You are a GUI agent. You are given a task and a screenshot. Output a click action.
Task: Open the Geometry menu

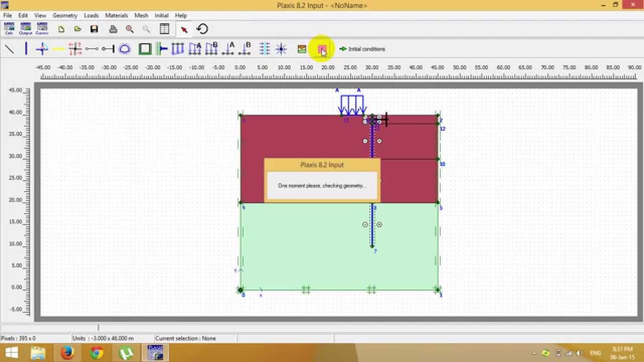tap(65, 16)
